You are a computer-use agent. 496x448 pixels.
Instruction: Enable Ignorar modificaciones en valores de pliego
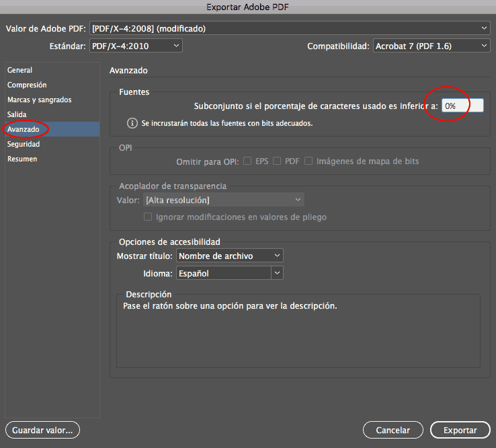(x=148, y=217)
